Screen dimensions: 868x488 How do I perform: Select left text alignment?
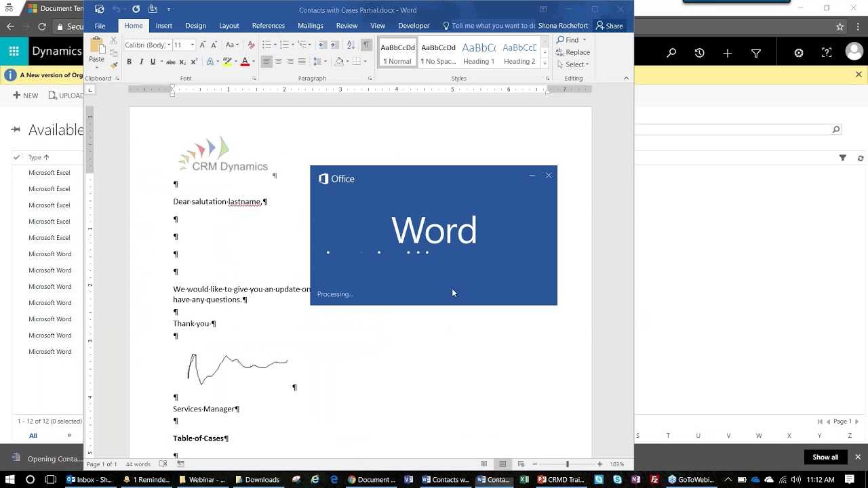267,62
